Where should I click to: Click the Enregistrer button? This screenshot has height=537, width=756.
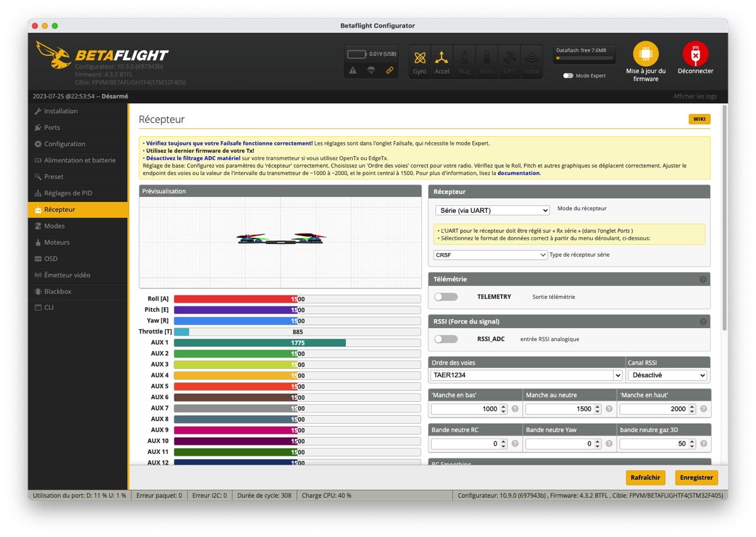click(x=697, y=478)
